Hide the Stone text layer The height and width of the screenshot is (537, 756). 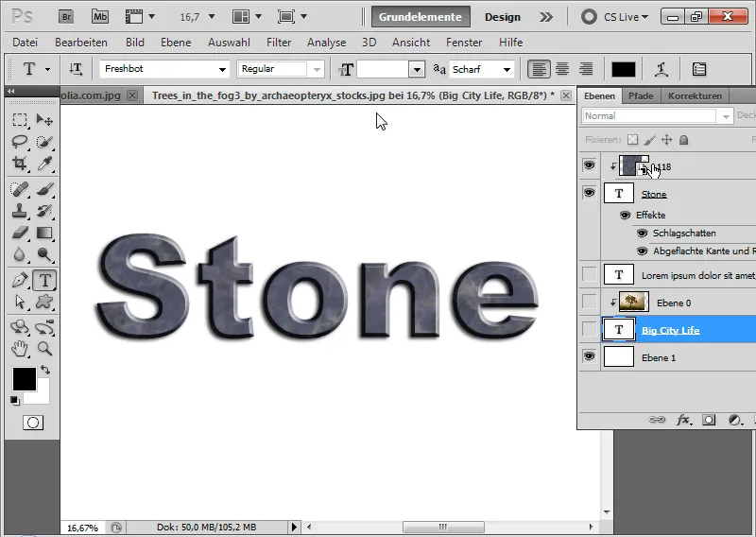click(x=589, y=194)
